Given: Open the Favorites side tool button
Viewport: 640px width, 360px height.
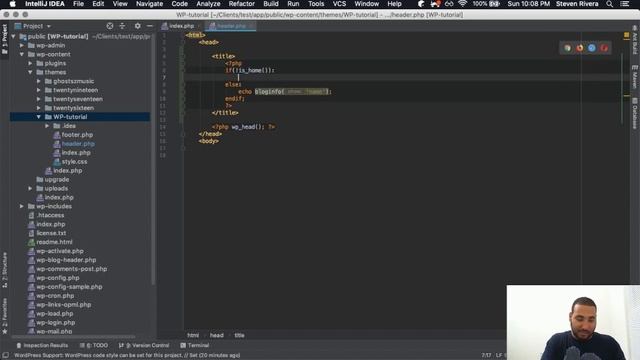Looking at the screenshot, I should coord(4,316).
